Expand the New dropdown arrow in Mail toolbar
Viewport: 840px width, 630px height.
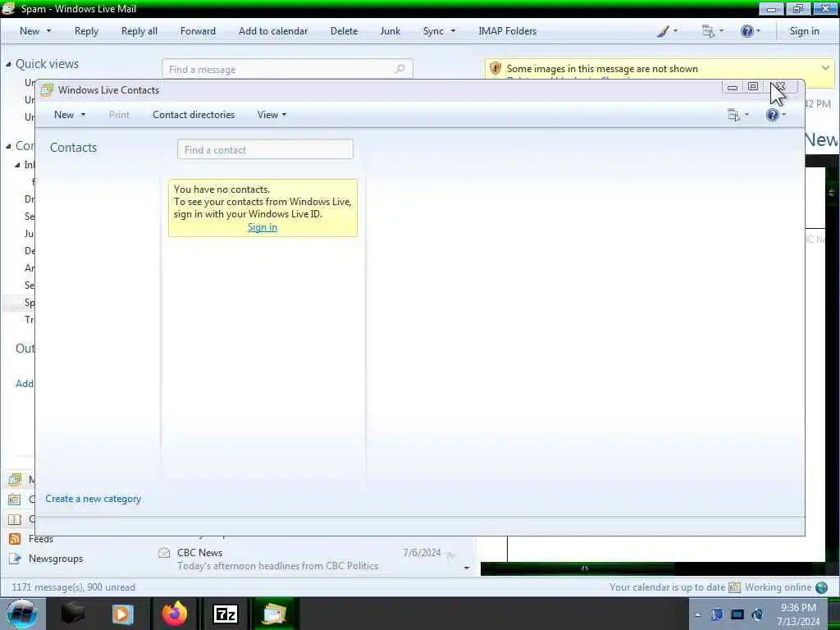(x=48, y=31)
